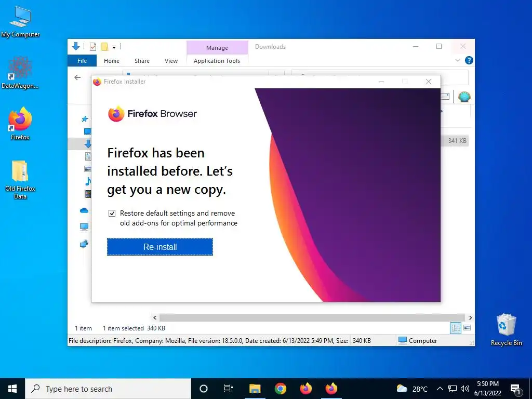Click Explorer's Back arrow

77,77
